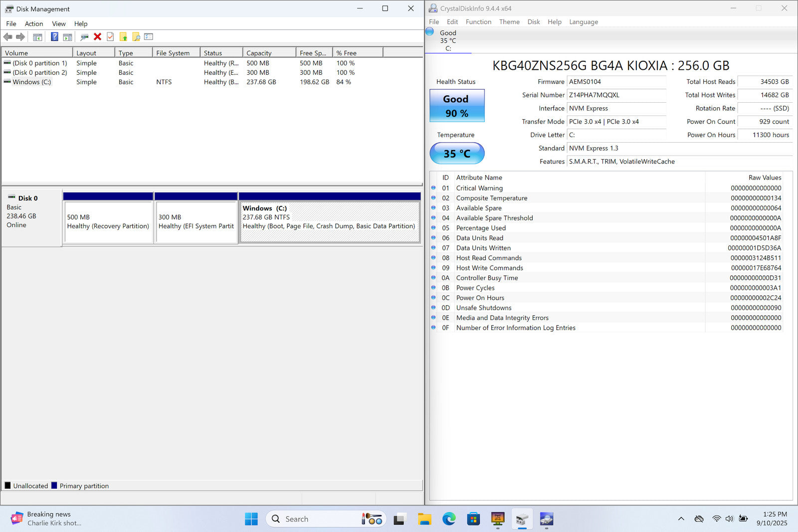Open the Windows Start menu
Image resolution: width=798 pixels, height=532 pixels.
pos(251,519)
